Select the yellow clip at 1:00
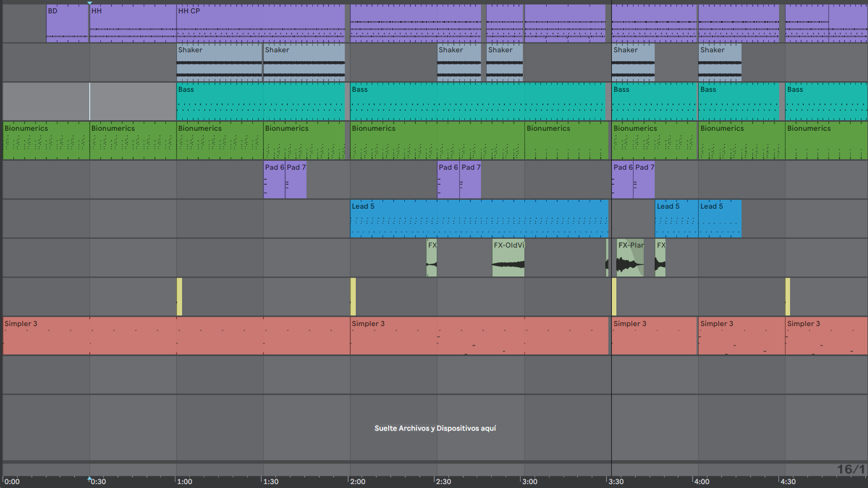Viewport: 868px width, 488px height. pyautogui.click(x=179, y=297)
